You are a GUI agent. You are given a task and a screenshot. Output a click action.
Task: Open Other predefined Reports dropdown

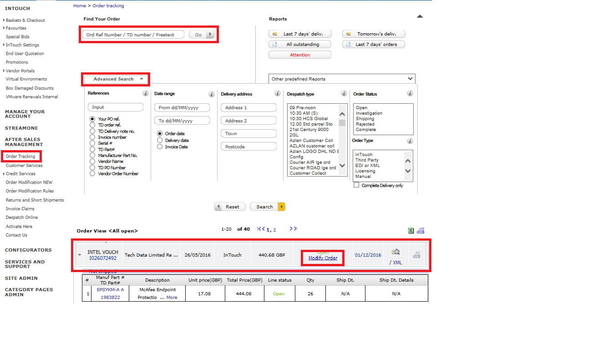[342, 79]
